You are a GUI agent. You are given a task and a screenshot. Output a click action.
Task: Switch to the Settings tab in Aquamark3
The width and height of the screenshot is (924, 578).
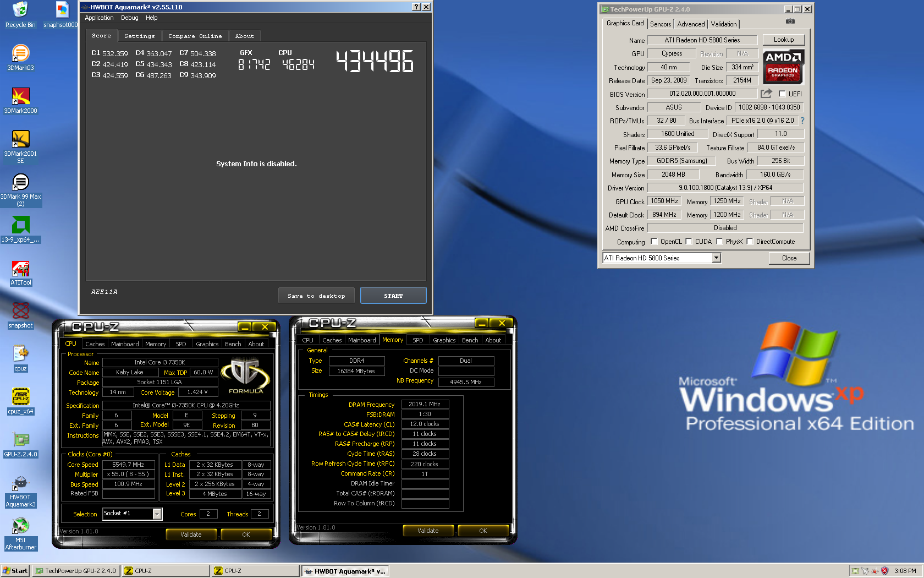coord(140,36)
